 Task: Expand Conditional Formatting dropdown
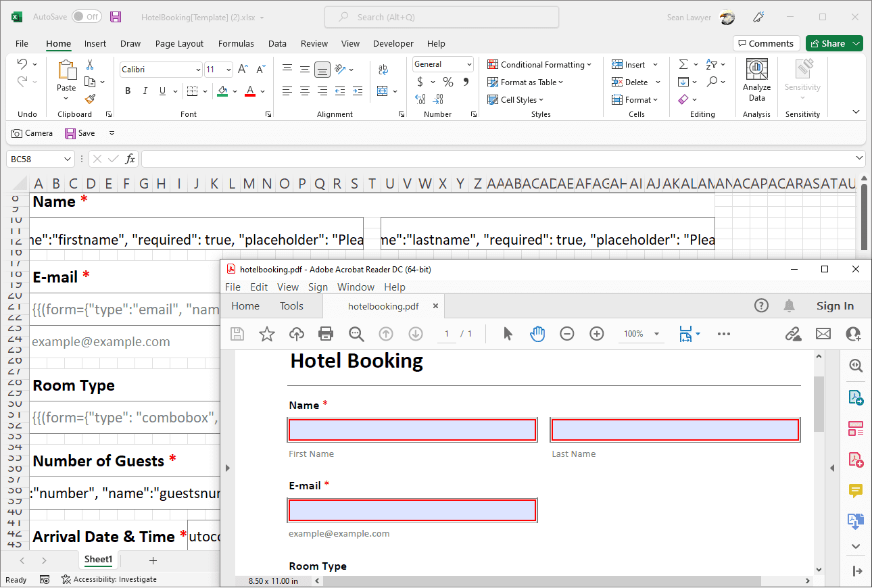[x=589, y=65]
